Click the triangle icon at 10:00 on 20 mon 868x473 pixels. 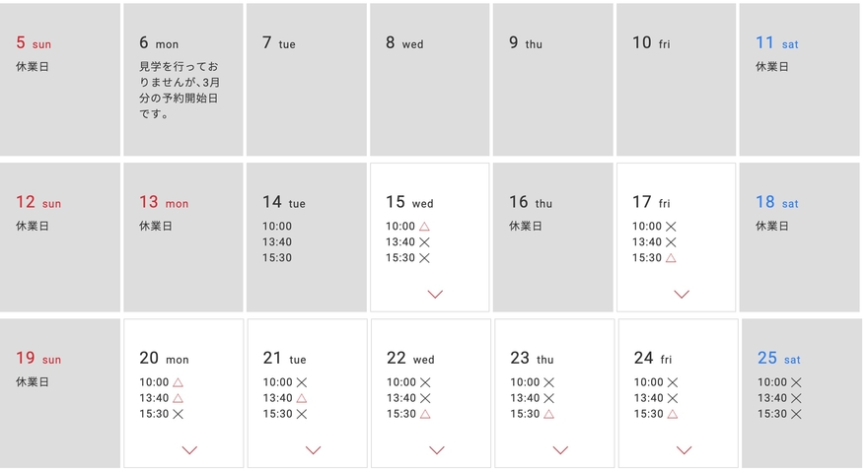(x=178, y=382)
